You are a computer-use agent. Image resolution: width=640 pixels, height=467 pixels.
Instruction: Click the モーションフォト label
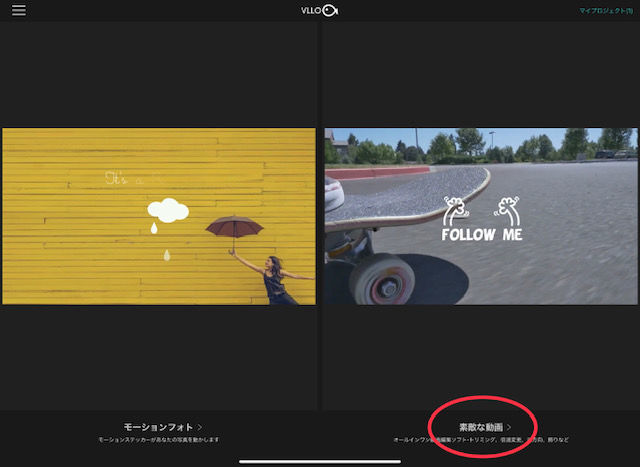point(158,427)
